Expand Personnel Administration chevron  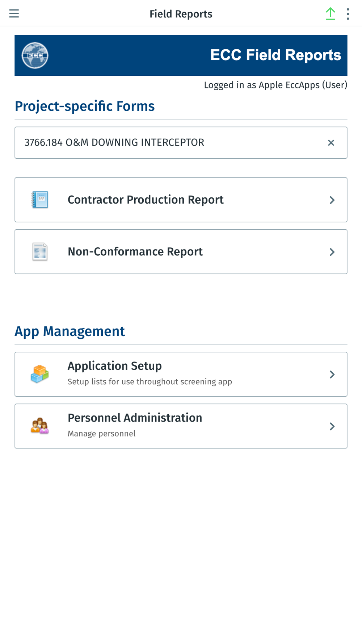point(332,426)
